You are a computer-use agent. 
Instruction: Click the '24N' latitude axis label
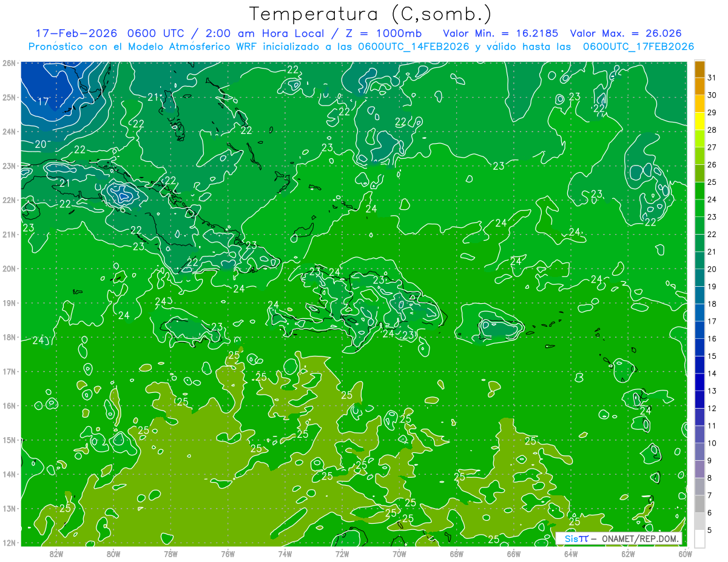(x=9, y=132)
